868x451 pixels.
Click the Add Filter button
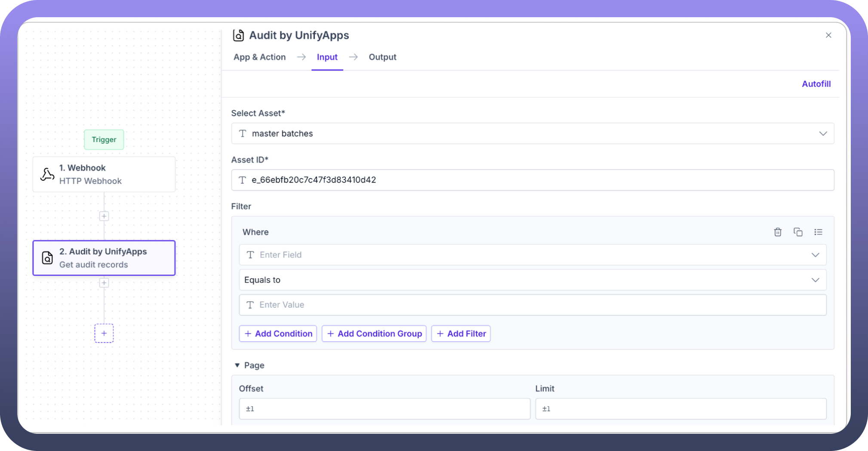point(461,334)
